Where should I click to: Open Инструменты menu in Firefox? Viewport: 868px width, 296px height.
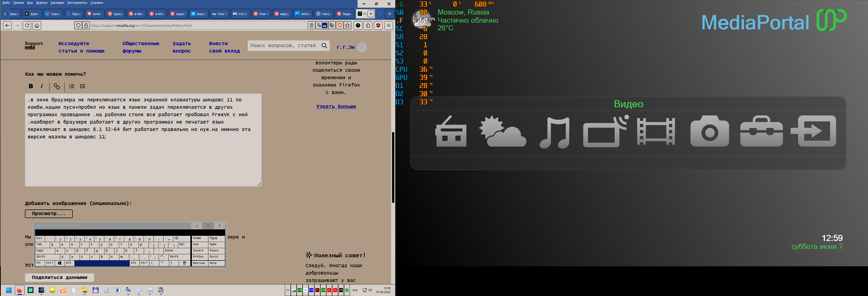tap(77, 3)
